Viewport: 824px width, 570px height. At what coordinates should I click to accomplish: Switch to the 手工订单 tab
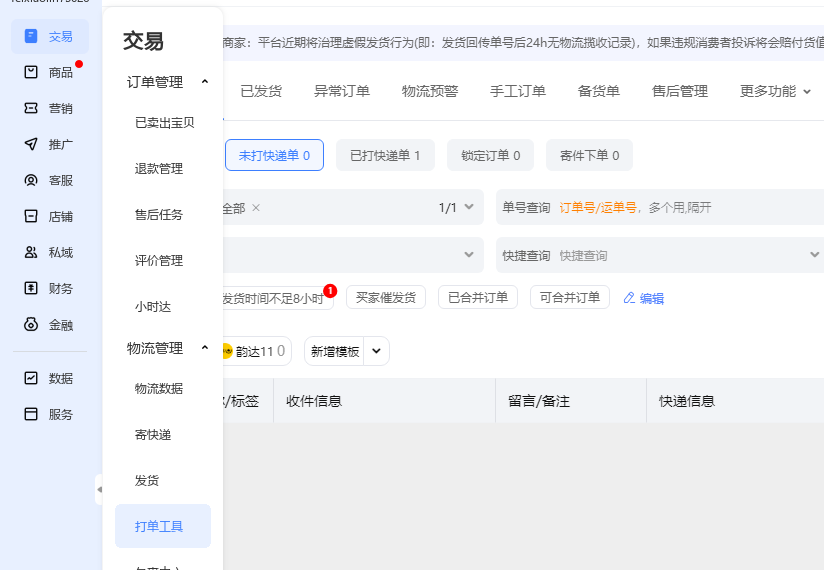pos(518,91)
